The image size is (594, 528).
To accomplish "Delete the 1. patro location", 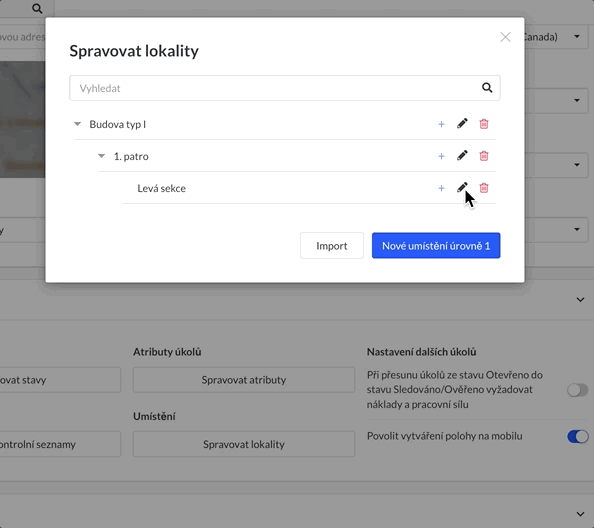I will pyautogui.click(x=484, y=156).
